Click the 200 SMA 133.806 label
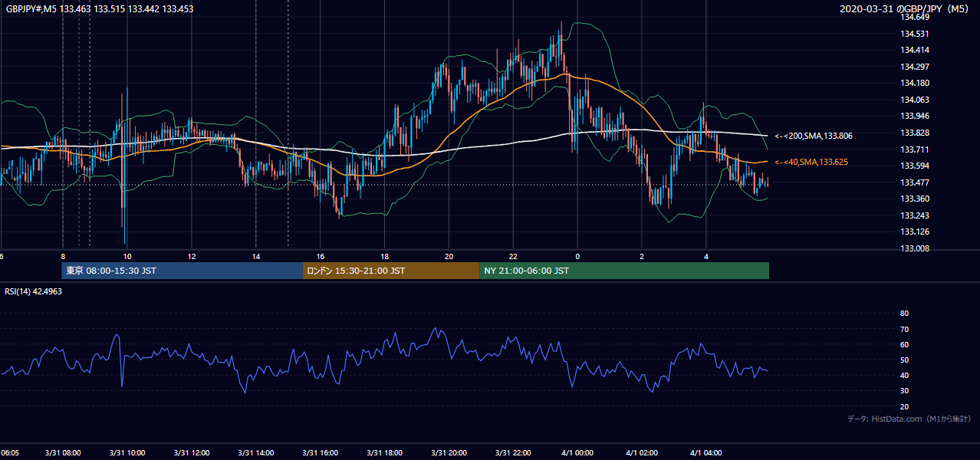980x460 pixels. (814, 136)
